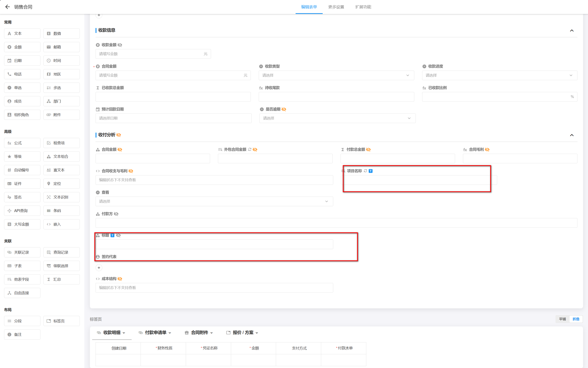Toggle hidden eye icon on 付款方 field
Image resolution: width=588 pixels, height=368 pixels.
(116, 214)
